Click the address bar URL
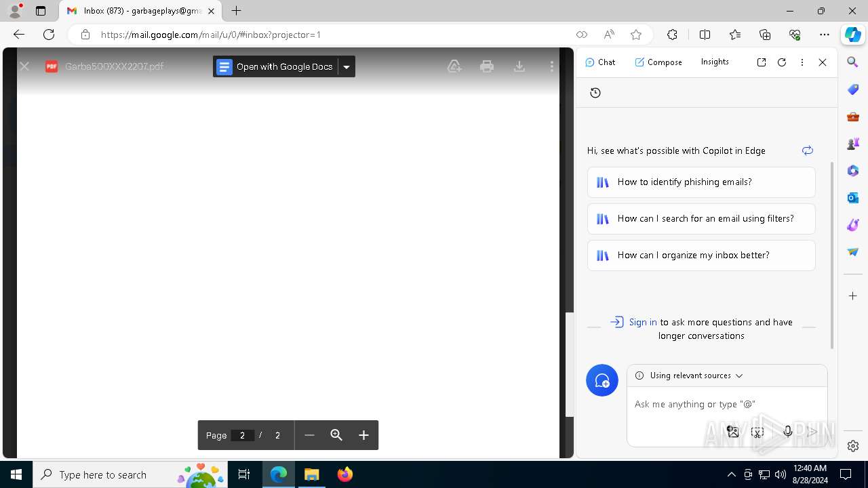The image size is (868, 488). pos(211,35)
